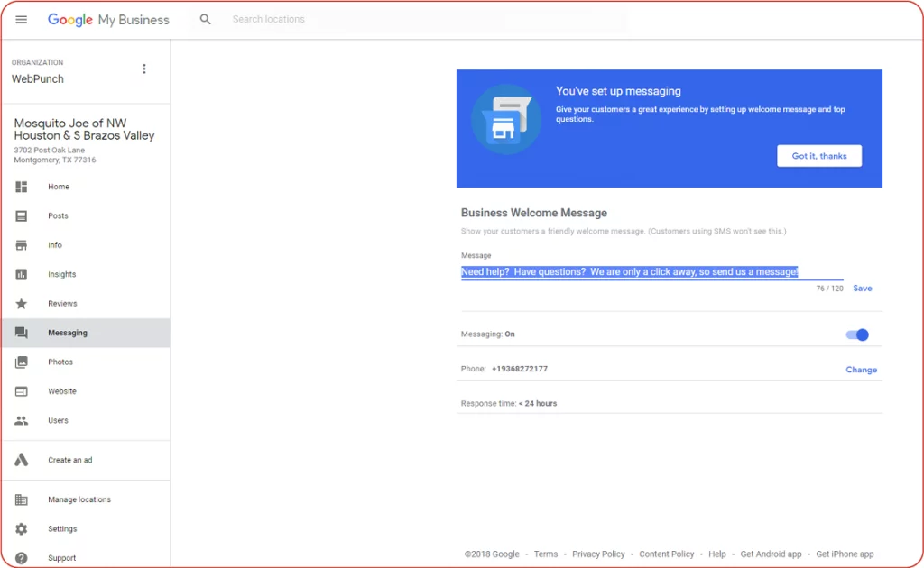
Task: Change the messaging phone number
Action: 861,370
